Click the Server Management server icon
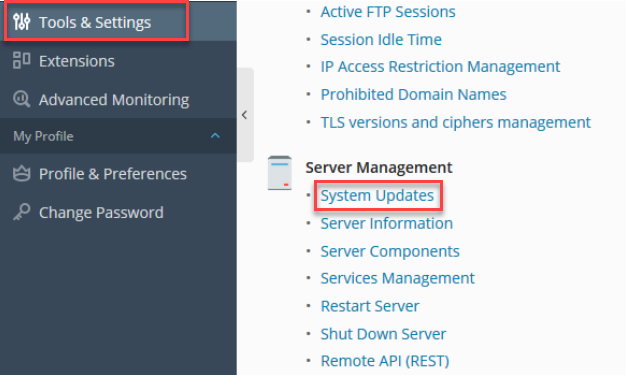 pyautogui.click(x=279, y=173)
